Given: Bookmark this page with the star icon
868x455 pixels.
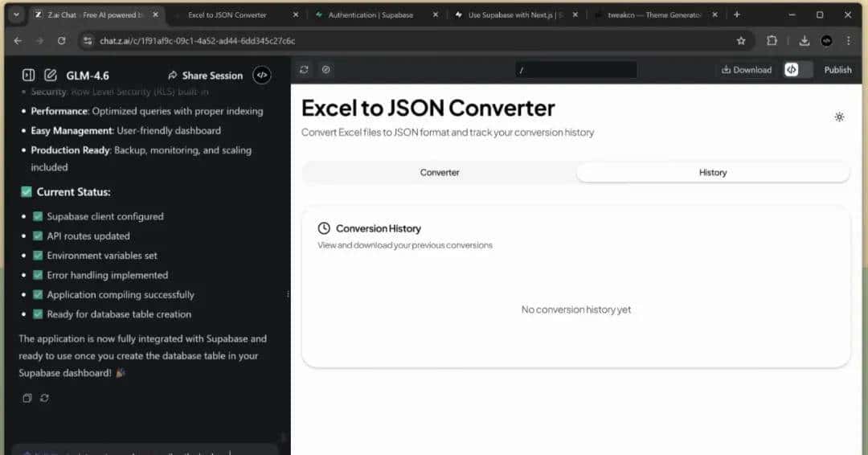Looking at the screenshot, I should pyautogui.click(x=741, y=41).
